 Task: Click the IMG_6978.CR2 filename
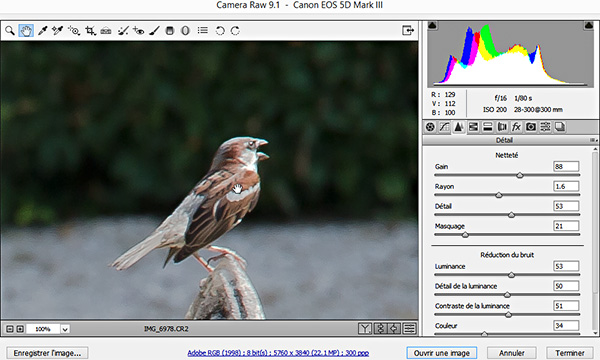coord(166,329)
